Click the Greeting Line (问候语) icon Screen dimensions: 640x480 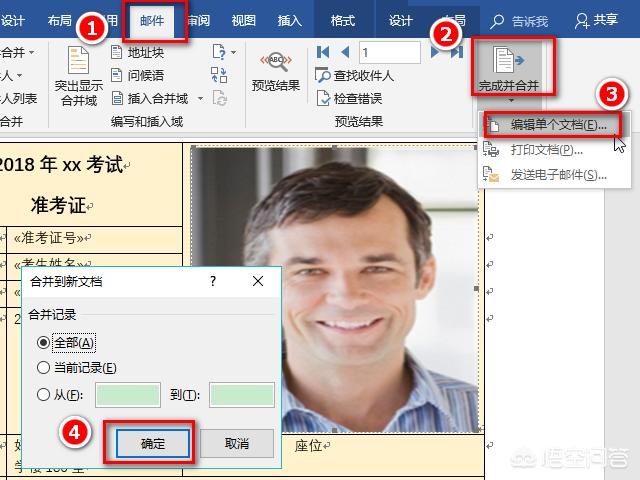(117, 75)
